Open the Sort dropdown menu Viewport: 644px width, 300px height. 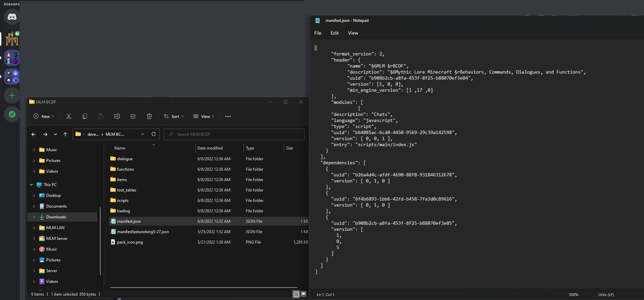[x=174, y=116]
